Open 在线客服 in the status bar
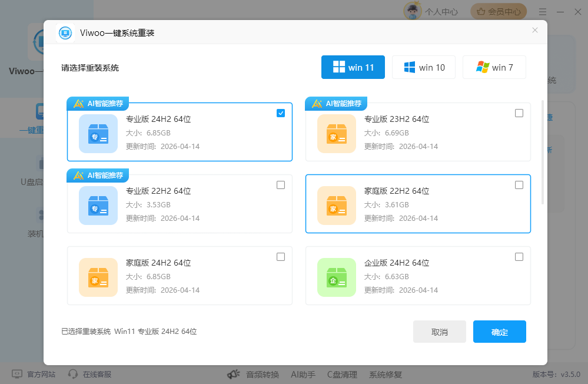 (x=97, y=374)
